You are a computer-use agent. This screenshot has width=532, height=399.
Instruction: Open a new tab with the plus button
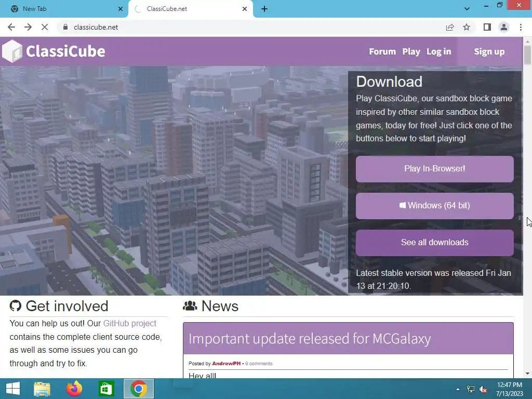264,9
